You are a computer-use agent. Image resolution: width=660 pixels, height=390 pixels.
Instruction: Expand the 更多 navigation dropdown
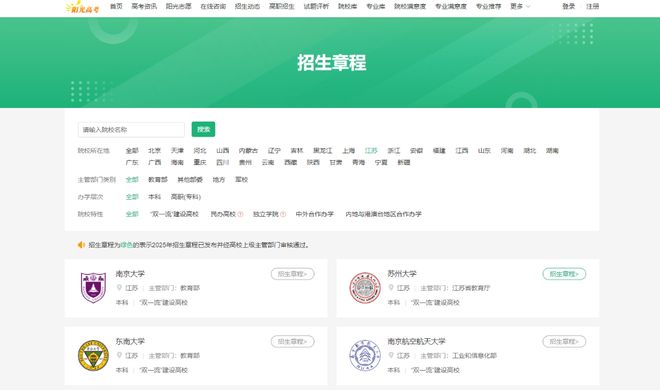click(x=520, y=6)
